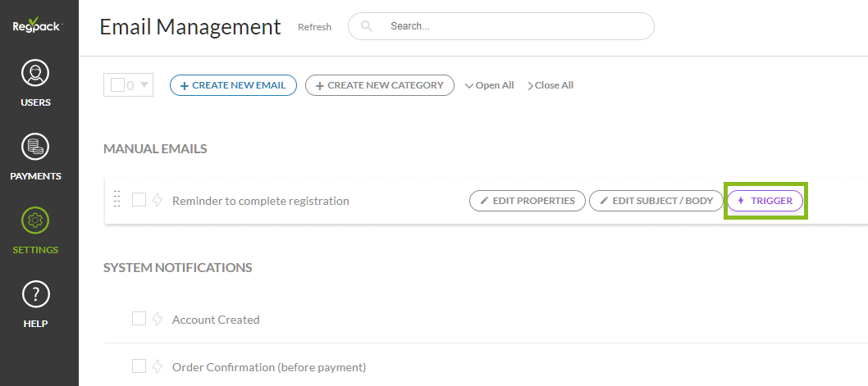Check the Reminder to complete registration checkbox

point(139,200)
